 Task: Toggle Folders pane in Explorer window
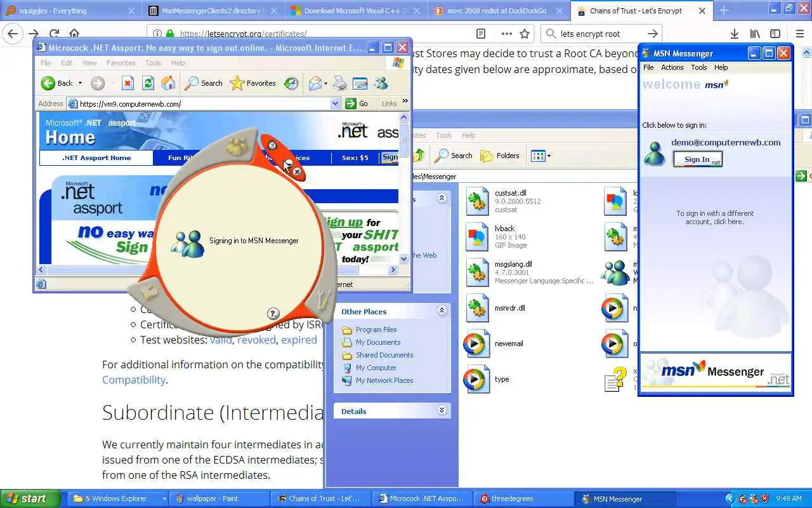(500, 156)
